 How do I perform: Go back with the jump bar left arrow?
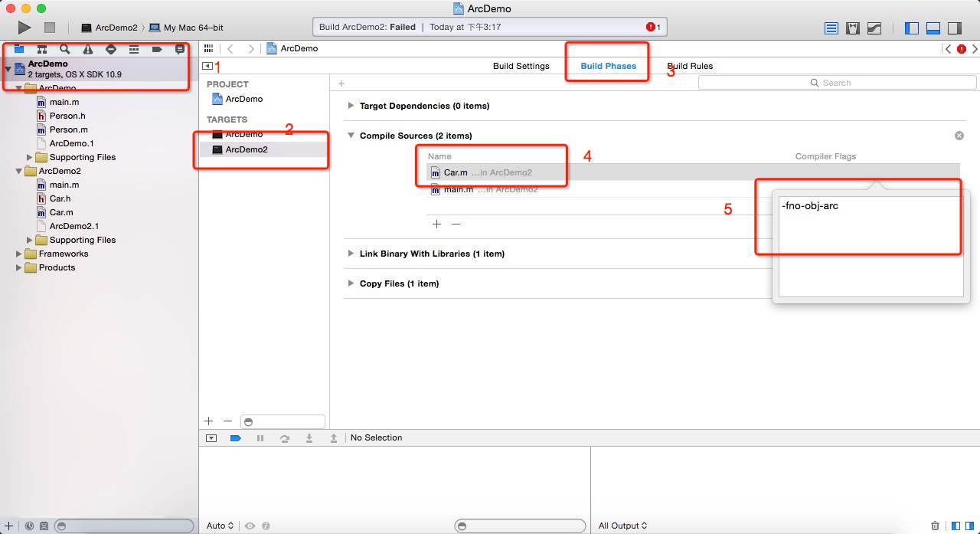point(230,48)
